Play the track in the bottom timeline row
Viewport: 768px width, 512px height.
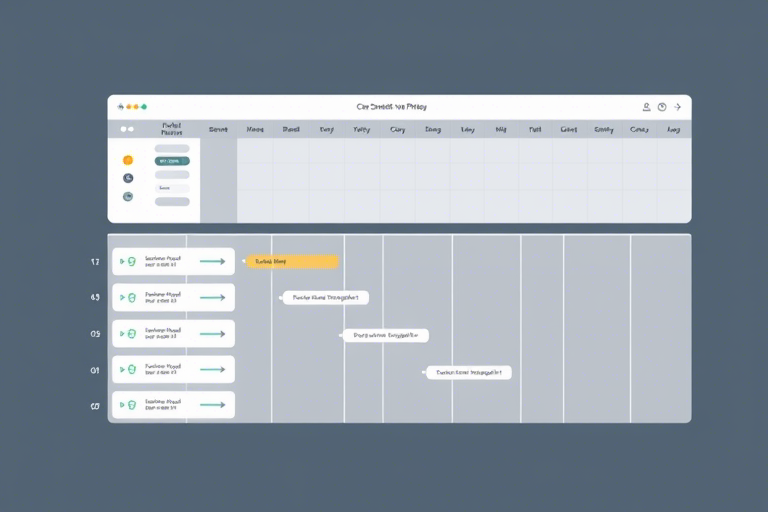[x=122, y=405]
